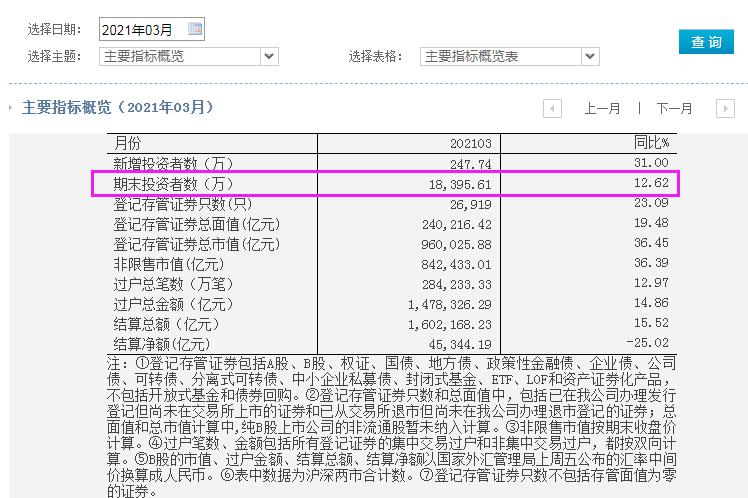Viewport: 748px width, 498px height.
Task: Click value 18,395.61
Action: (460, 185)
